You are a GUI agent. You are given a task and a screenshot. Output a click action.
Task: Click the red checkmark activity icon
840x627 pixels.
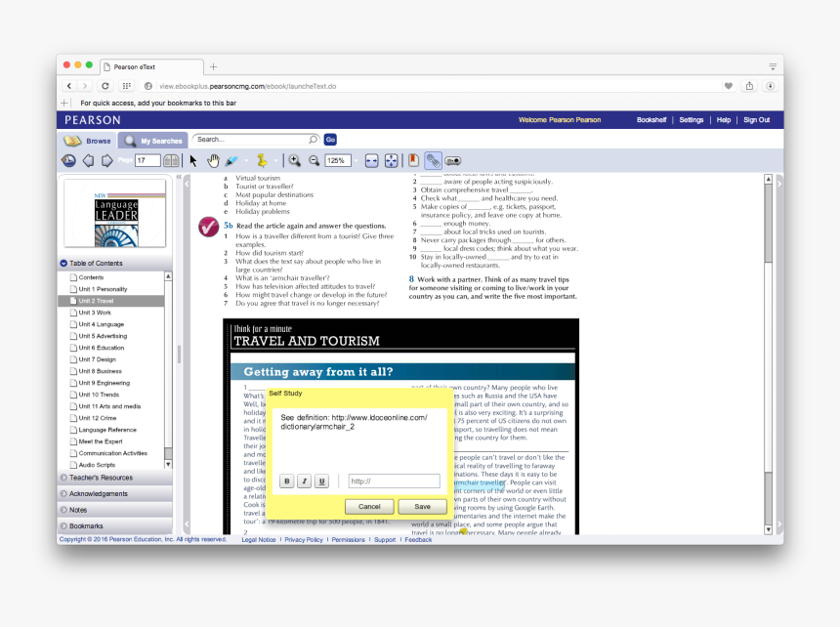(208, 227)
